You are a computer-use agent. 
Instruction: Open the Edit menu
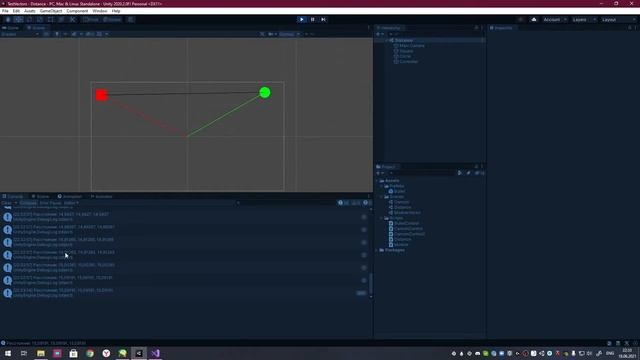[16, 11]
